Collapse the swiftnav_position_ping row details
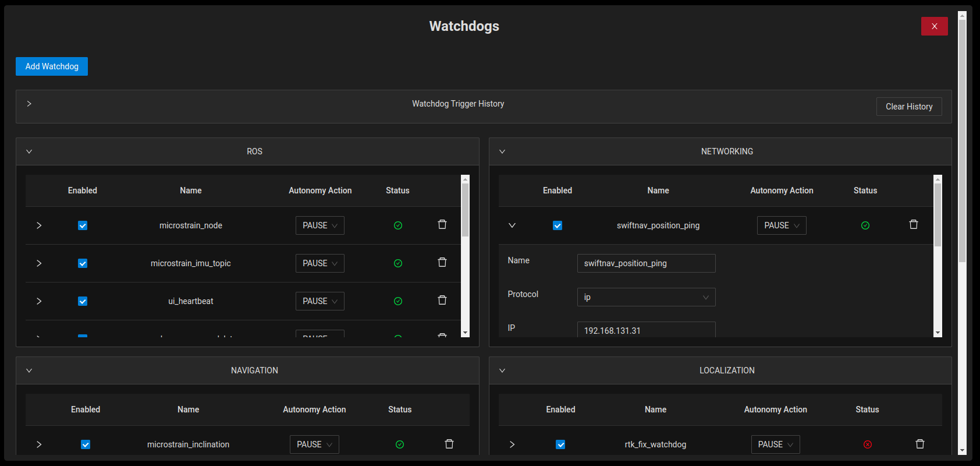980x466 pixels. 512,225
